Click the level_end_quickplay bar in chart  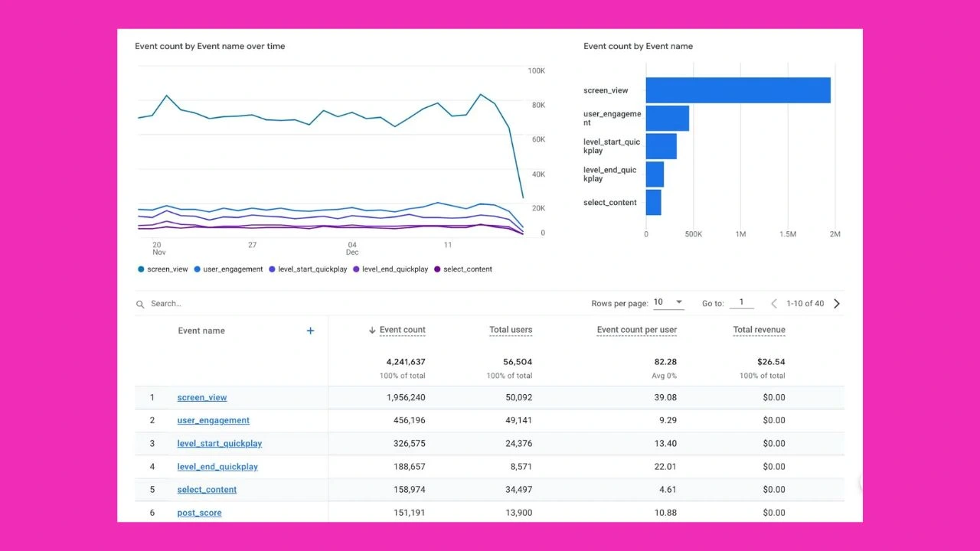(x=655, y=174)
